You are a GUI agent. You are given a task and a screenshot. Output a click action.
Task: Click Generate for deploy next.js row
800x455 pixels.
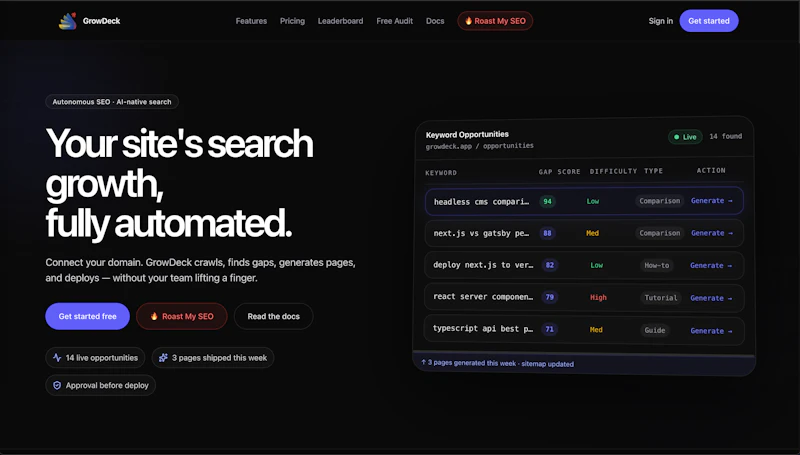coord(711,266)
